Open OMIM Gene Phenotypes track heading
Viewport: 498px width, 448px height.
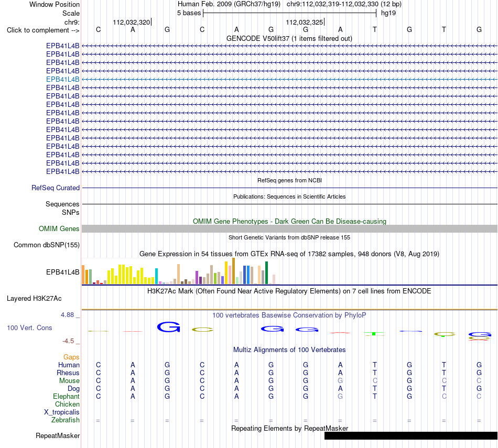coord(289,221)
